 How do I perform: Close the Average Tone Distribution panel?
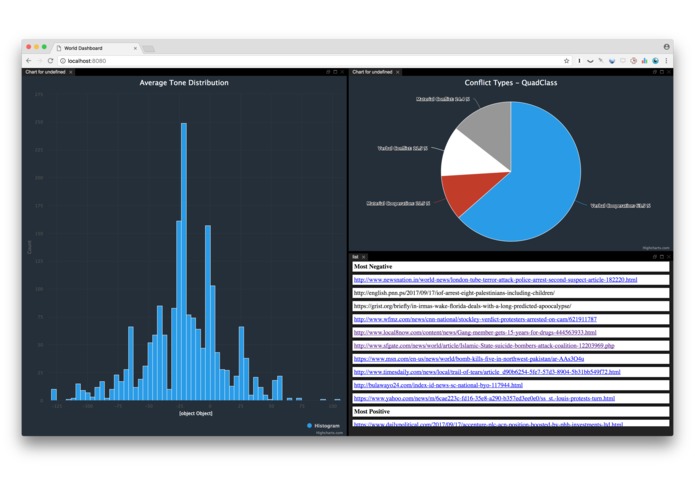[x=342, y=72]
